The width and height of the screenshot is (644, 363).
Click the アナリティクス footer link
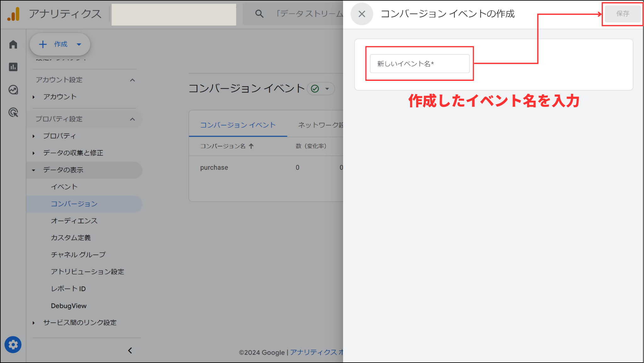316,352
